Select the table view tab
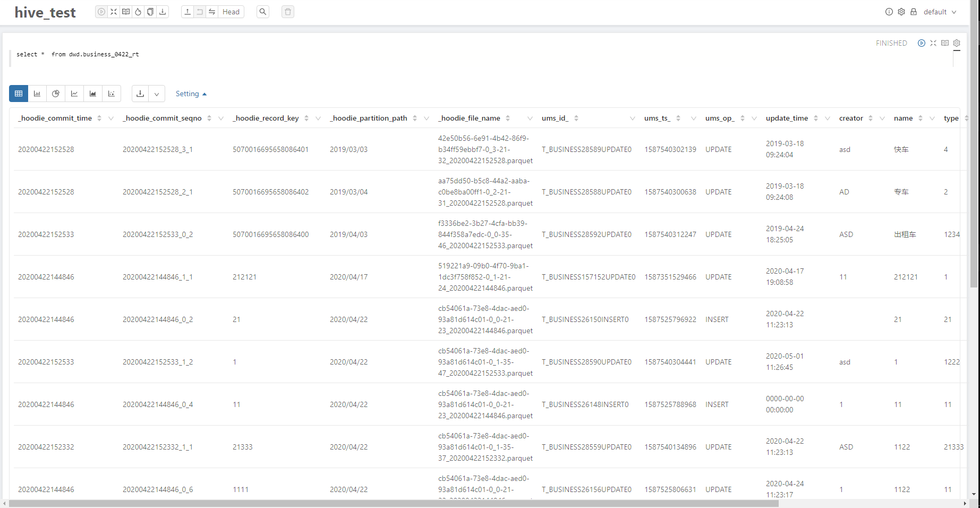 [19, 94]
